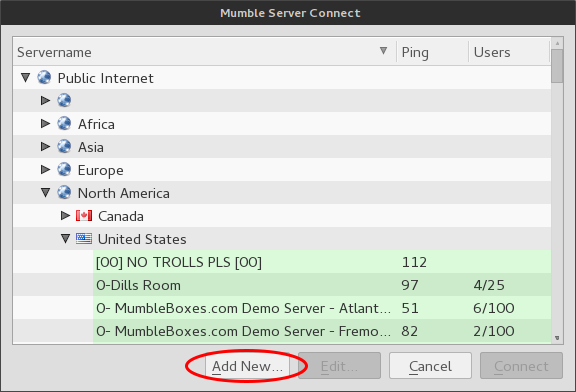Click the Cancel button
Viewport: 576px width, 392px height.
pyautogui.click(x=430, y=366)
